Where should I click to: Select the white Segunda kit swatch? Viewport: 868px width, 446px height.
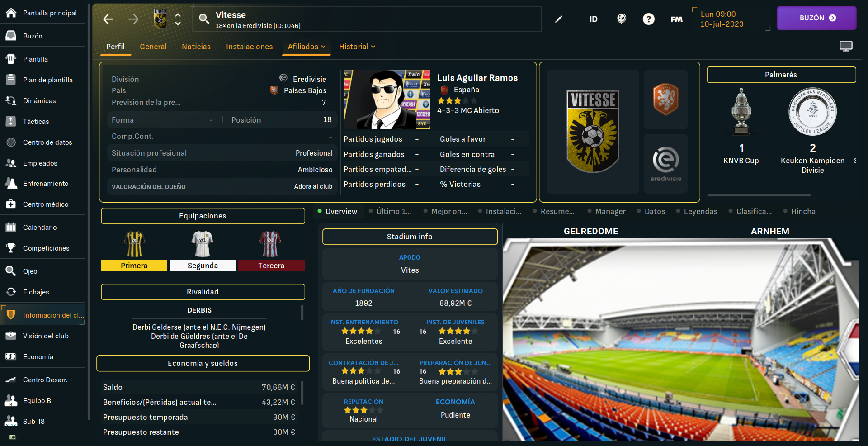point(203,266)
